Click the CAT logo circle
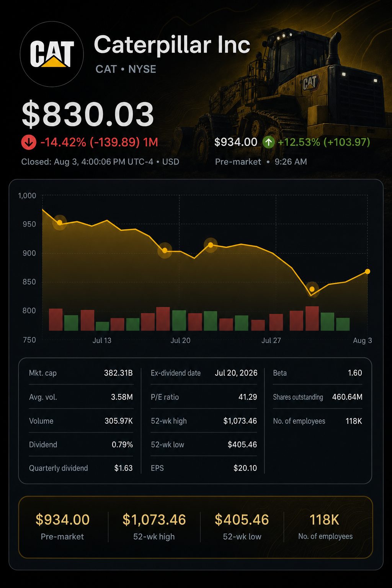 (52, 54)
